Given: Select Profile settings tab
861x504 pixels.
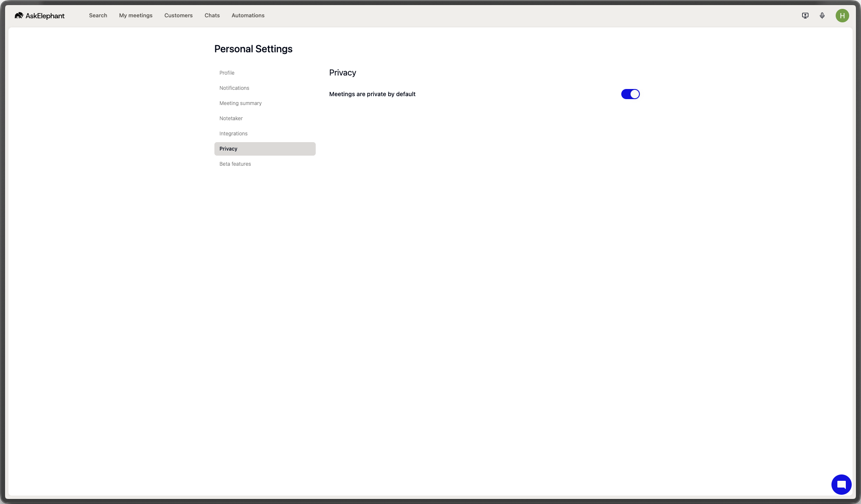Looking at the screenshot, I should pyautogui.click(x=265, y=73).
